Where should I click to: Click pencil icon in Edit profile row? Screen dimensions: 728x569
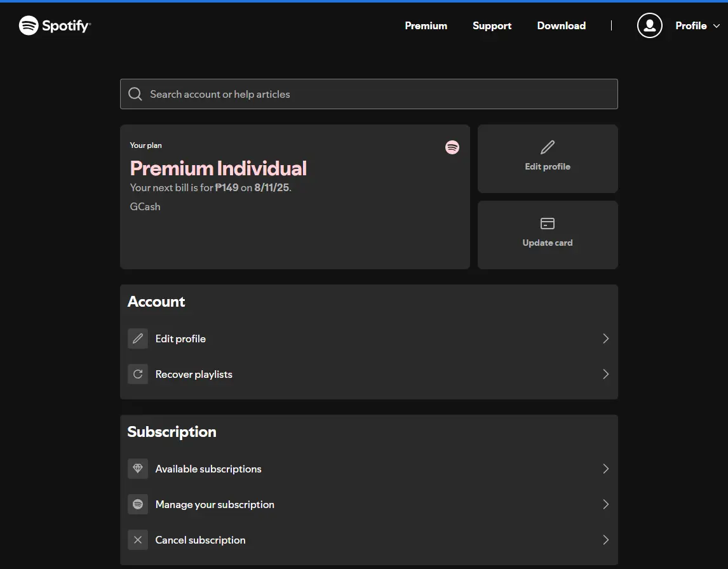[x=138, y=339]
